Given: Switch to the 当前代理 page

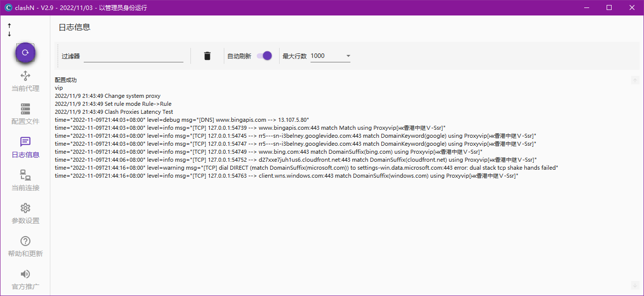Looking at the screenshot, I should (25, 81).
